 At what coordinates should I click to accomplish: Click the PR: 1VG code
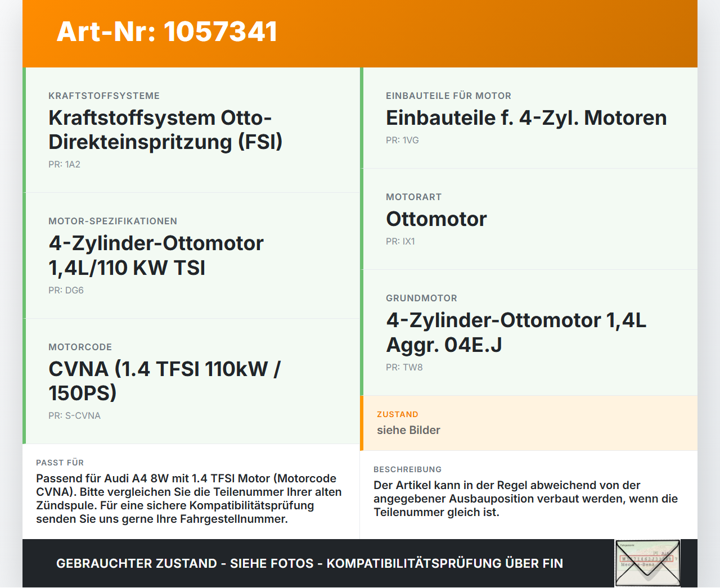tap(402, 140)
